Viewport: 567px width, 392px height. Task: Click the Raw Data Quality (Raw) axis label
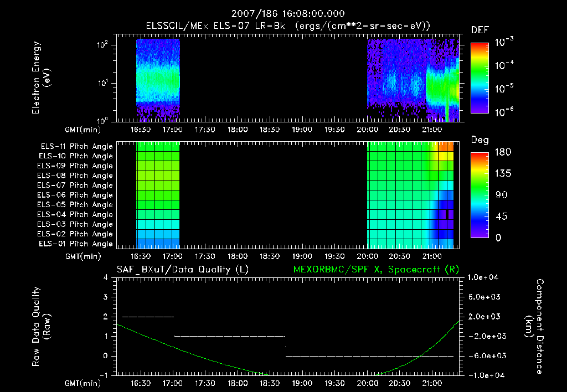tap(41, 327)
